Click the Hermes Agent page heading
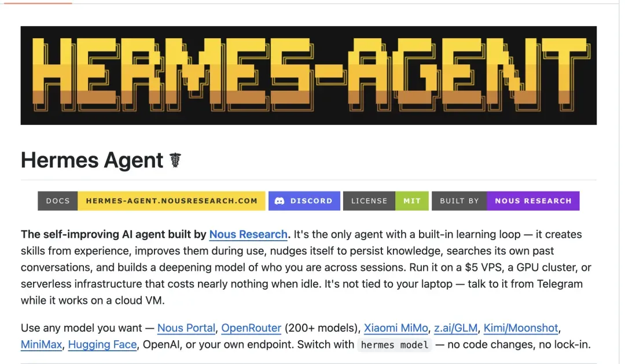Viewport: 625px width, 364px height. point(92,160)
